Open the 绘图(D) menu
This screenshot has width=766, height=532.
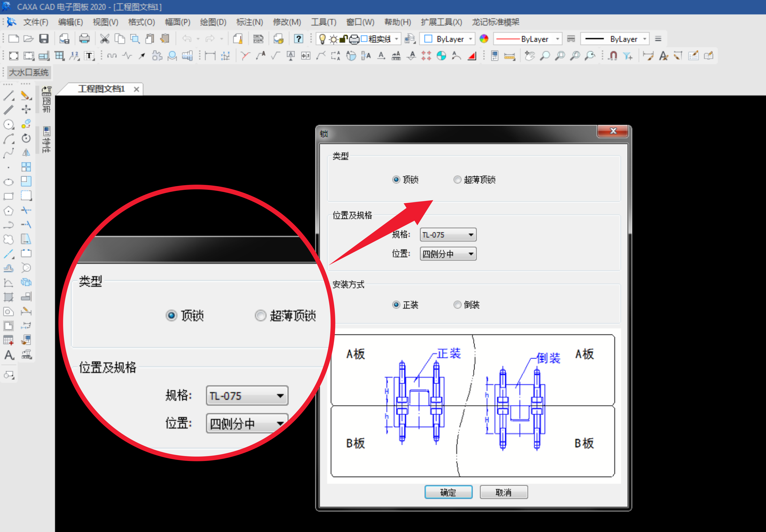[213, 22]
